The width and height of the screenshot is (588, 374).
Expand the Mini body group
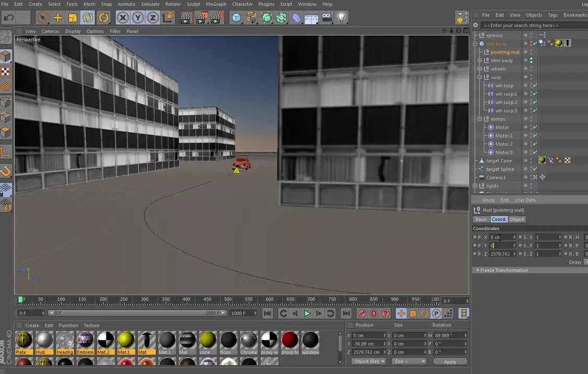coord(479,61)
